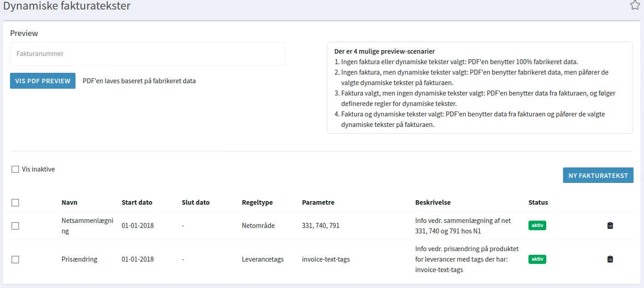Create new text with NY FAKTURATEKST button
The image size is (644, 288).
[598, 176]
